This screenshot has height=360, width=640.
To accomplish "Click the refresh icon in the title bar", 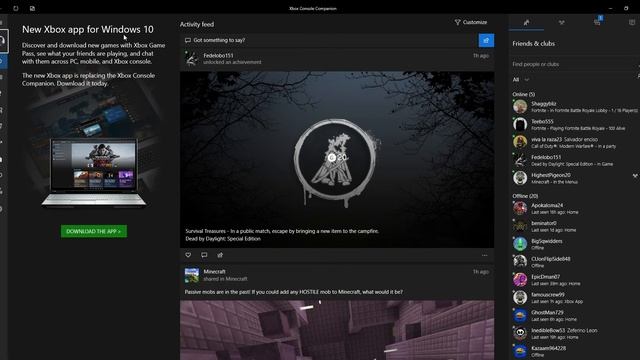I will [16, 8].
